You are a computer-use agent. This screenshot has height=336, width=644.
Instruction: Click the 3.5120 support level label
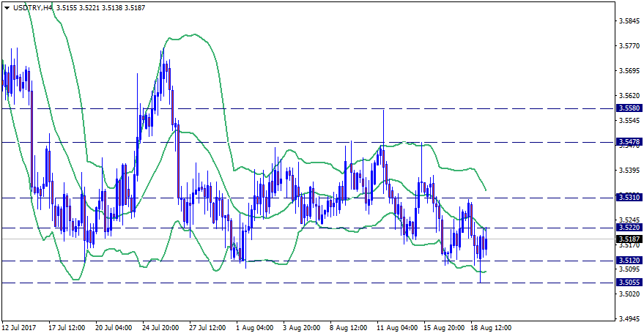[627, 261]
